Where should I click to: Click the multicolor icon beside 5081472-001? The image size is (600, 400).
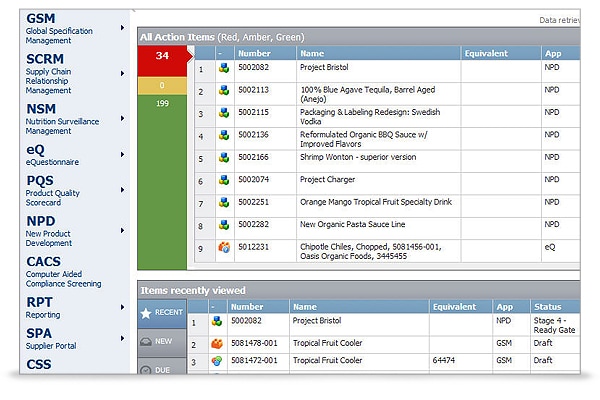217,361
